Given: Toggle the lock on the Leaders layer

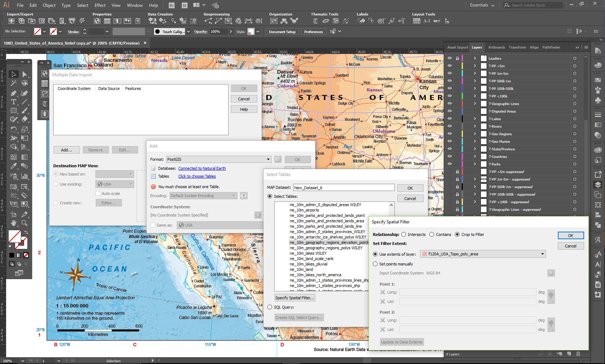Looking at the screenshot, I should point(457,58).
